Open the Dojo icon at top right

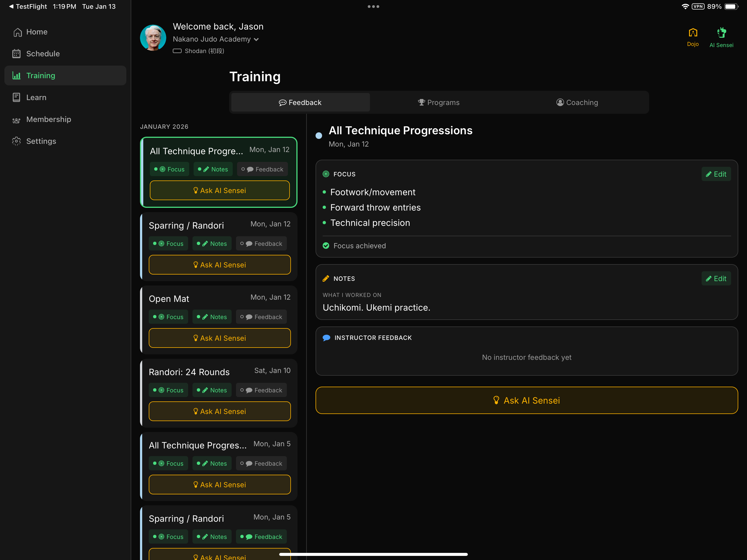coord(693,37)
